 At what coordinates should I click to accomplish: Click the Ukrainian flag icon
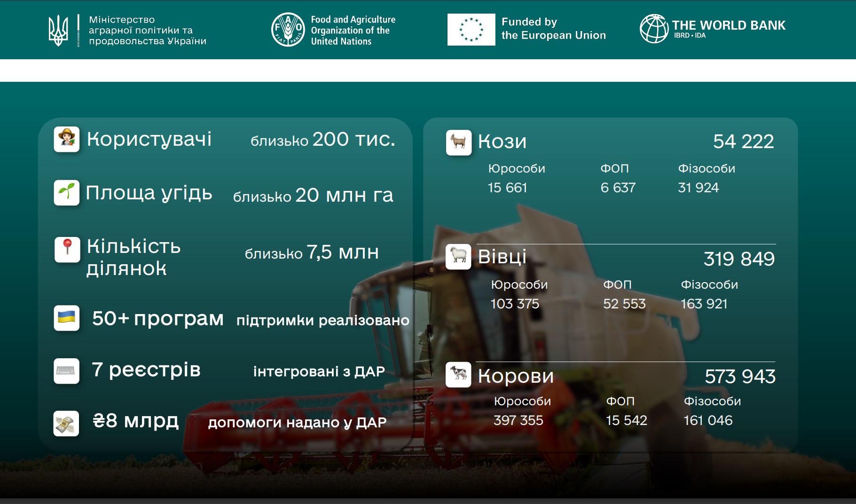(x=67, y=318)
